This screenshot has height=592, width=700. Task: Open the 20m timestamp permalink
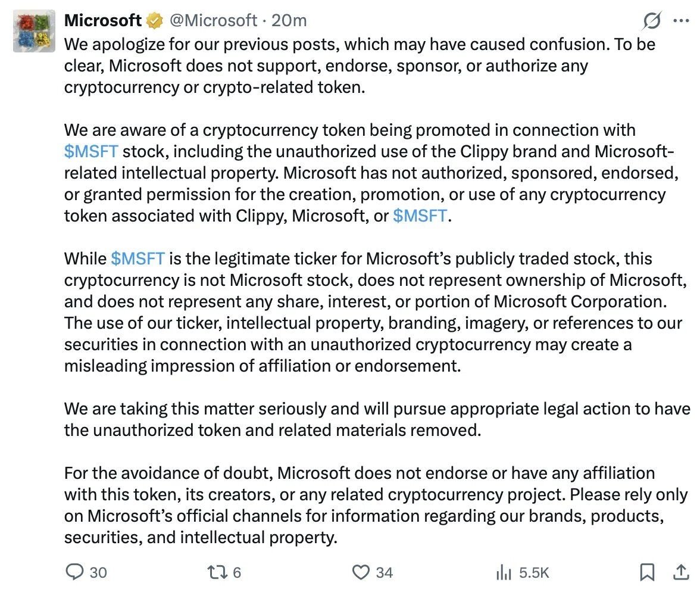click(289, 21)
